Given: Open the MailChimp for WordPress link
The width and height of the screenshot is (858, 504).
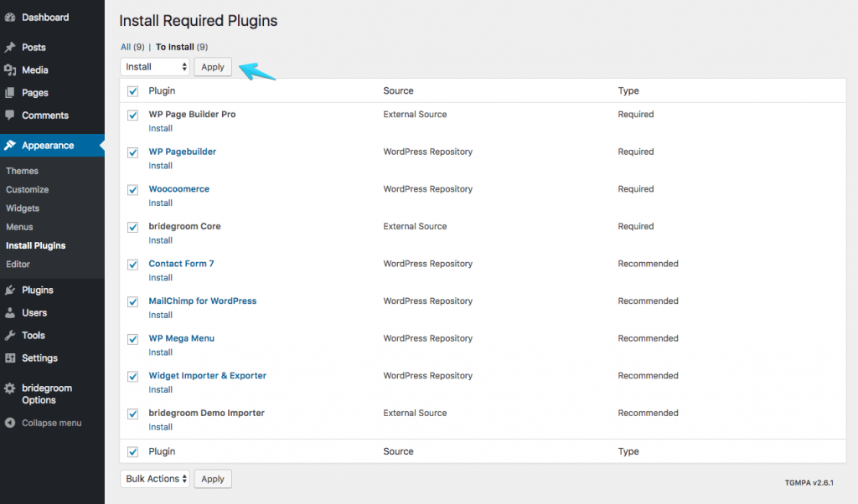Looking at the screenshot, I should coord(203,301).
